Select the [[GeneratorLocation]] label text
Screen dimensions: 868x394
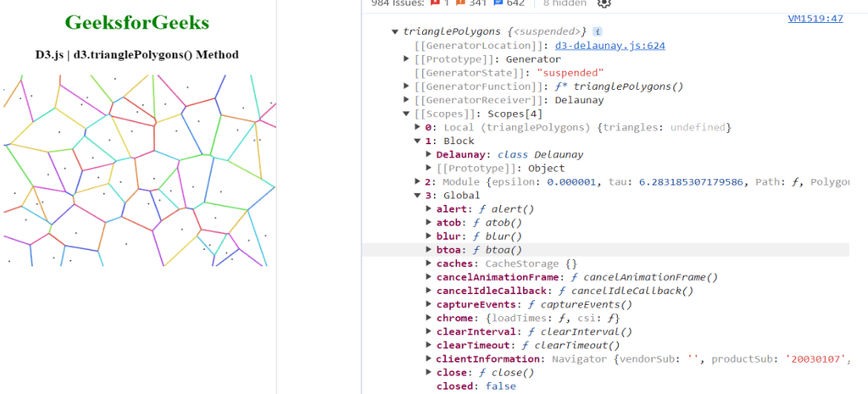click(480, 46)
